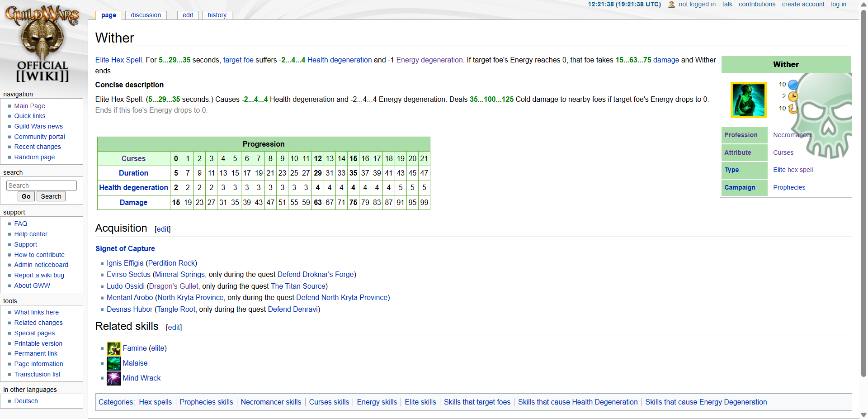868x419 pixels.
Task: Open Community portal link
Action: tap(40, 137)
